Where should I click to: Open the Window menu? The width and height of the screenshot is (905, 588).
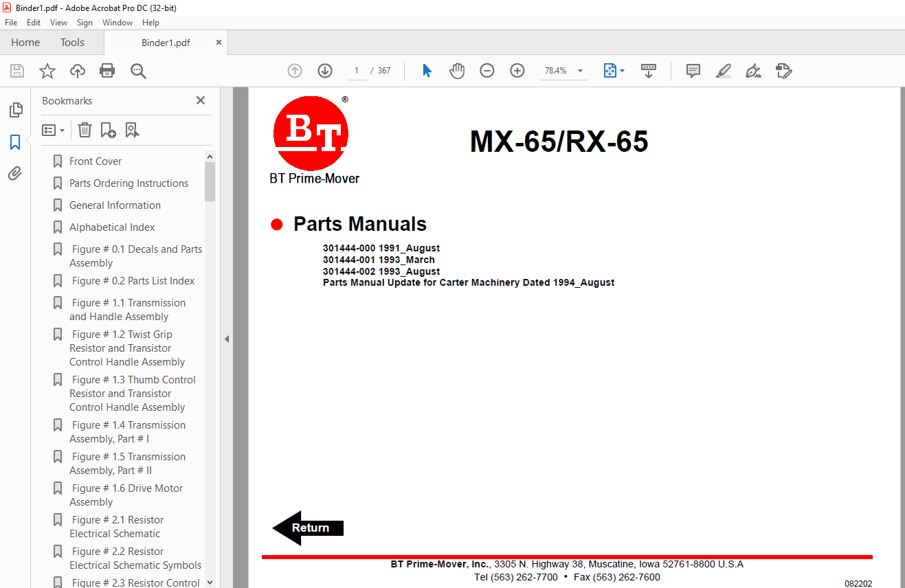pos(118,23)
